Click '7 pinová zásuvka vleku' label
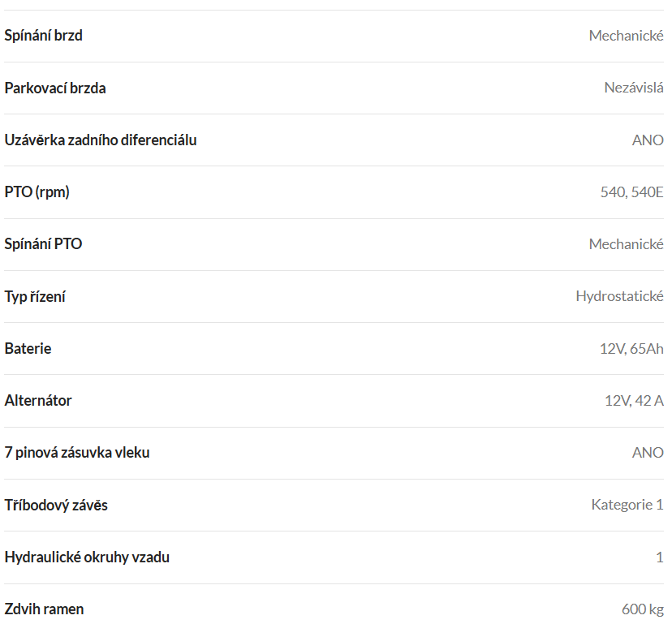This screenshot has height=624, width=672. click(x=77, y=453)
